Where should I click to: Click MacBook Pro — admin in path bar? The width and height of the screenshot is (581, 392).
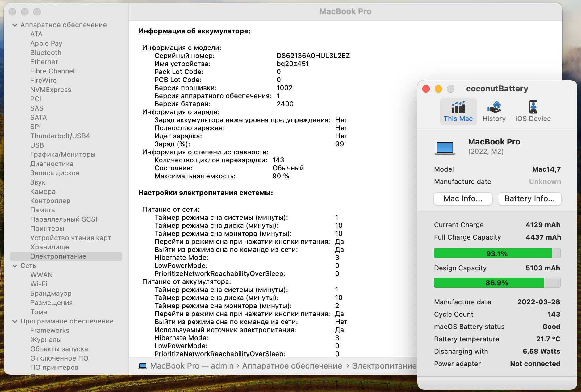pos(192,366)
